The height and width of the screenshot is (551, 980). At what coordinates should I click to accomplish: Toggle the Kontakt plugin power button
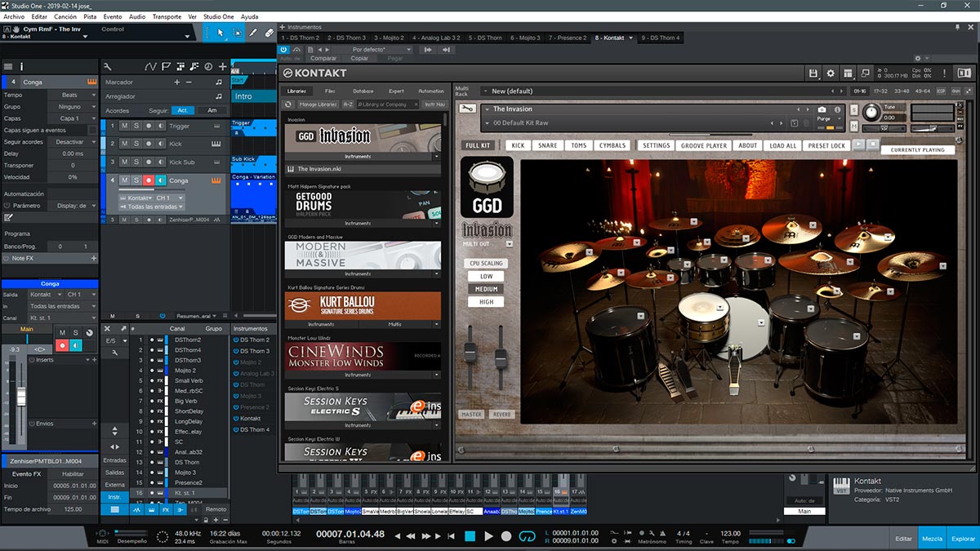tap(283, 49)
